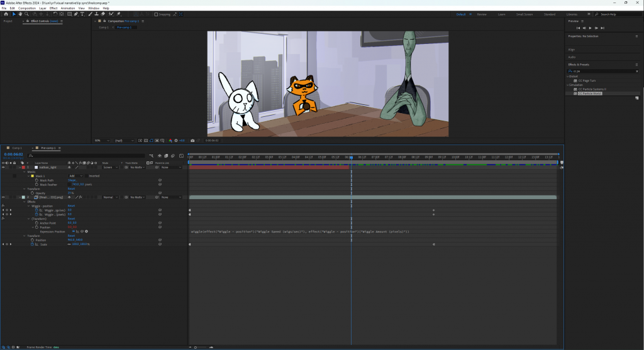This screenshot has height=350, width=644.
Task: Open the File menu
Action: coord(4,8)
